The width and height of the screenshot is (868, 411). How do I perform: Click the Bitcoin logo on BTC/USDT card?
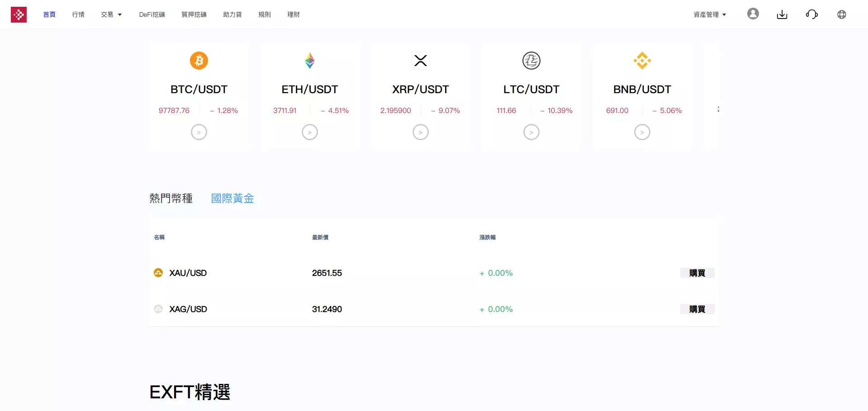(x=199, y=60)
